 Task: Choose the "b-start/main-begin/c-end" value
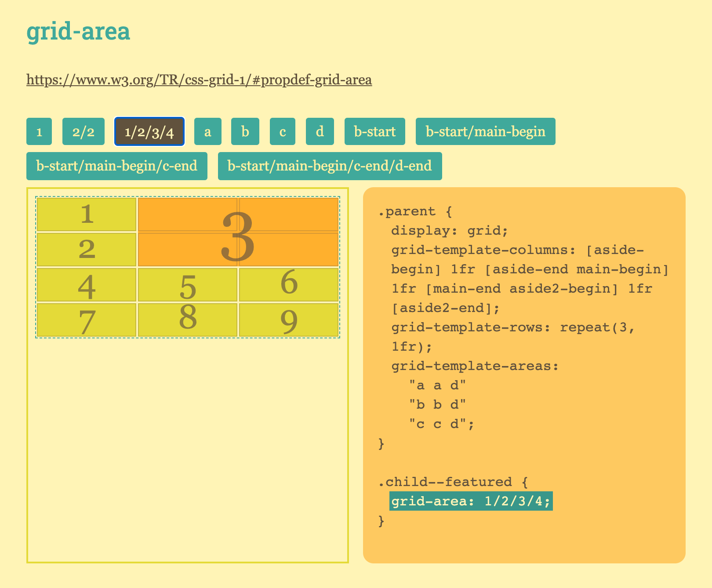pos(117,166)
